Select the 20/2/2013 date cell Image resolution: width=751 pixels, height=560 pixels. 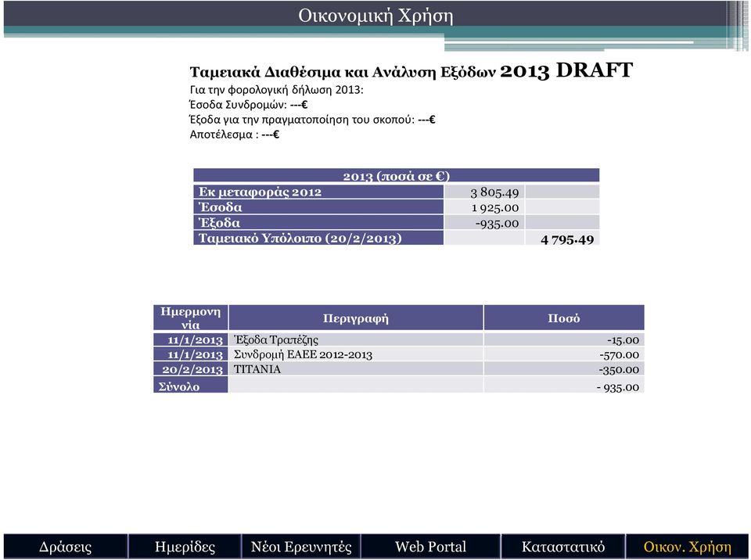tap(191, 369)
